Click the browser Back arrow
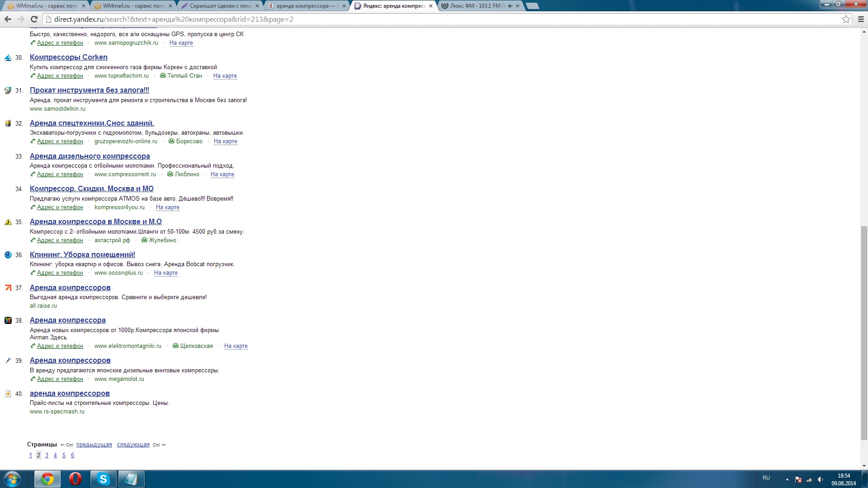This screenshot has width=868, height=488. tap(8, 19)
